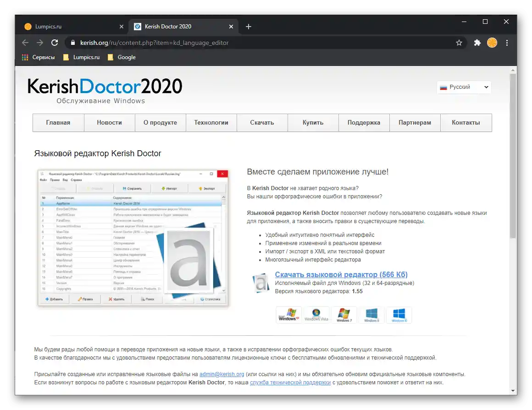Open the Новости menu item
The height and width of the screenshot is (410, 532).
click(109, 123)
